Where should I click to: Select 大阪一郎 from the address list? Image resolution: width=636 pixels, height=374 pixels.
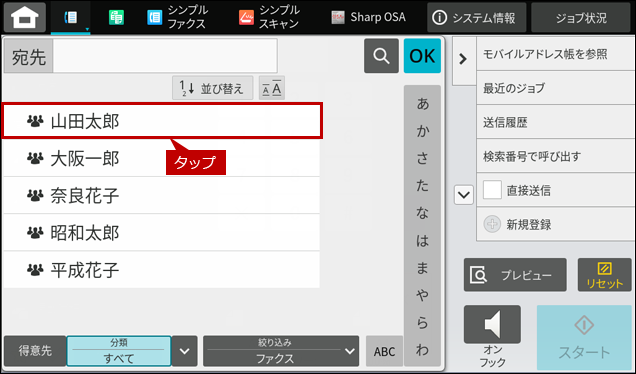(x=161, y=158)
